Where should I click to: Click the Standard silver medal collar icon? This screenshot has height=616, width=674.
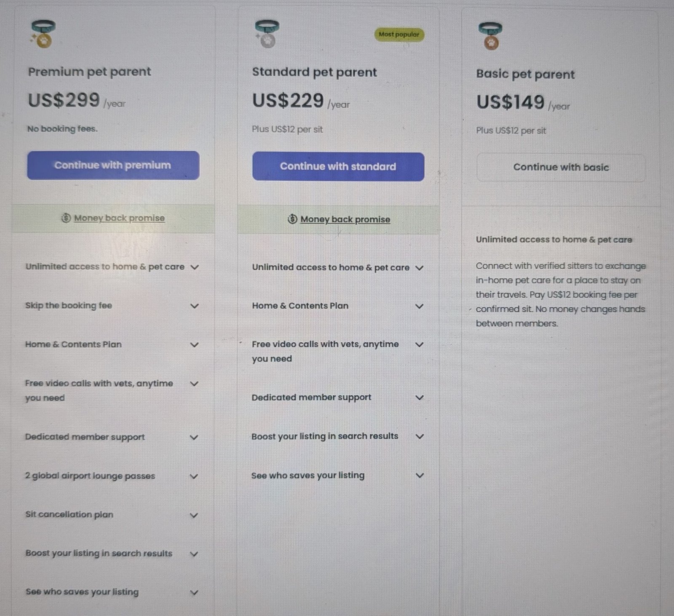[x=267, y=34]
